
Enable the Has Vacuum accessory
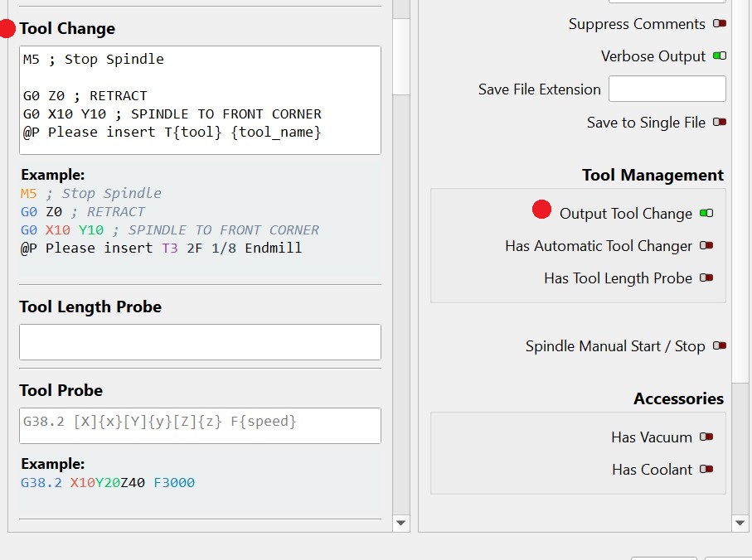706,437
